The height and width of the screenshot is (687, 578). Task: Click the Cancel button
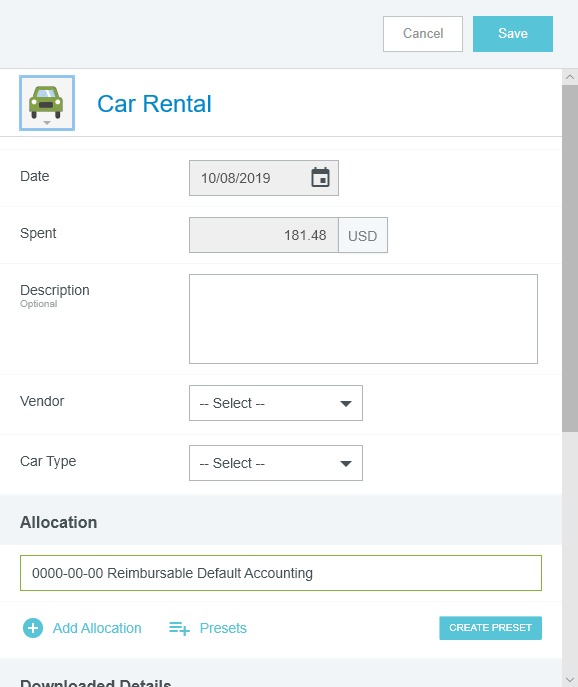coord(423,34)
